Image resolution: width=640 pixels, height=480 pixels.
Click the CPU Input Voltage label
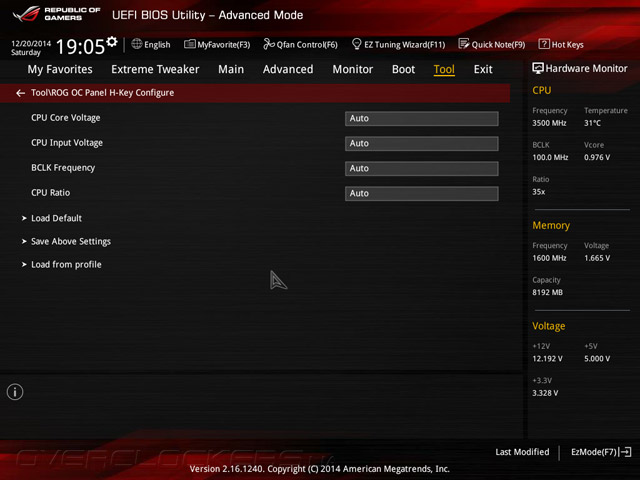pyautogui.click(x=67, y=143)
